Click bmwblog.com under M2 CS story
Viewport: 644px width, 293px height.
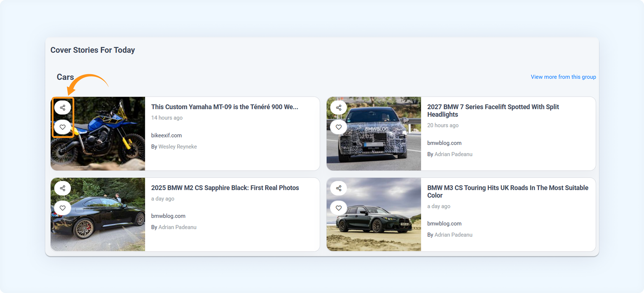168,216
